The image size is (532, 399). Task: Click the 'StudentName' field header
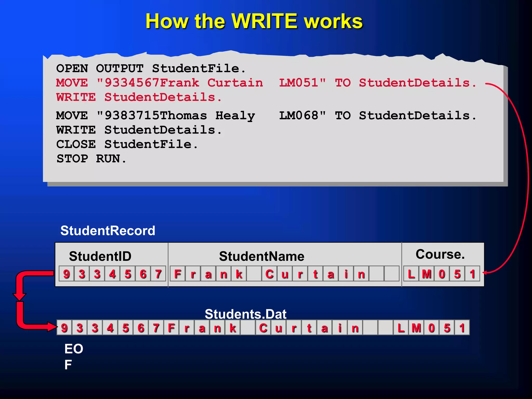(262, 256)
